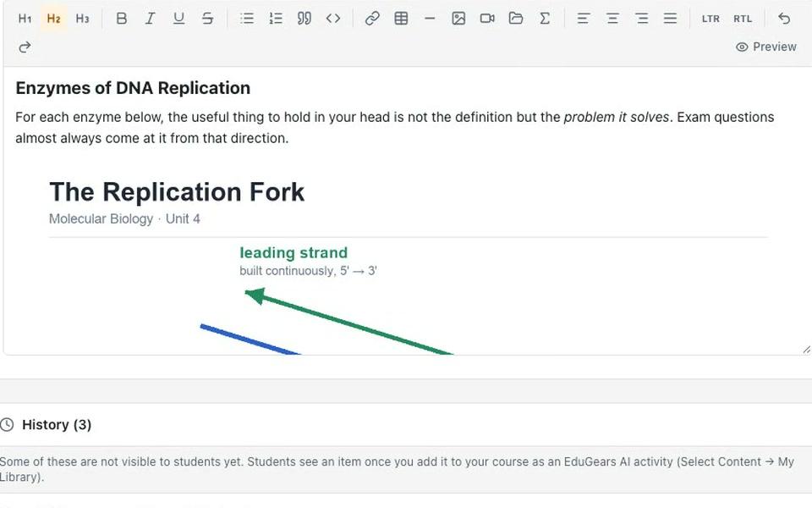Justify the text
Image resolution: width=812 pixels, height=508 pixels.
tap(670, 19)
